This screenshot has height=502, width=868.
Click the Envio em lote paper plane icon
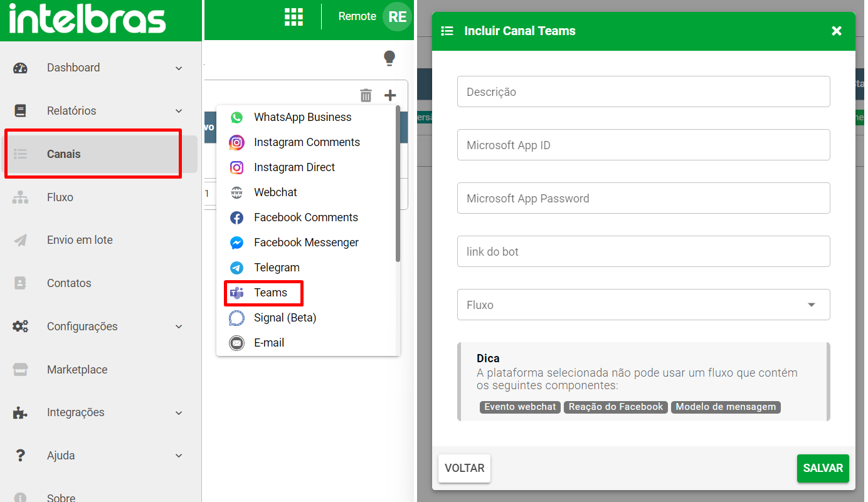coord(21,240)
